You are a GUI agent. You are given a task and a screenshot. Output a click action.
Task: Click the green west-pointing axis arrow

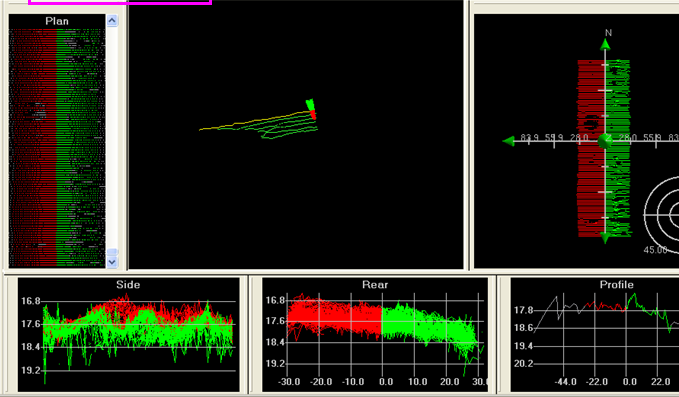(x=508, y=141)
